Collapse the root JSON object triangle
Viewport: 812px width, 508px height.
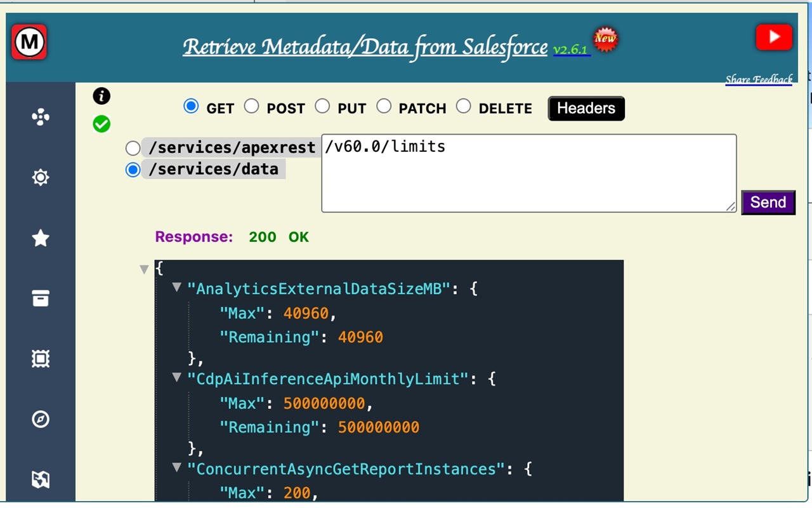(x=144, y=269)
